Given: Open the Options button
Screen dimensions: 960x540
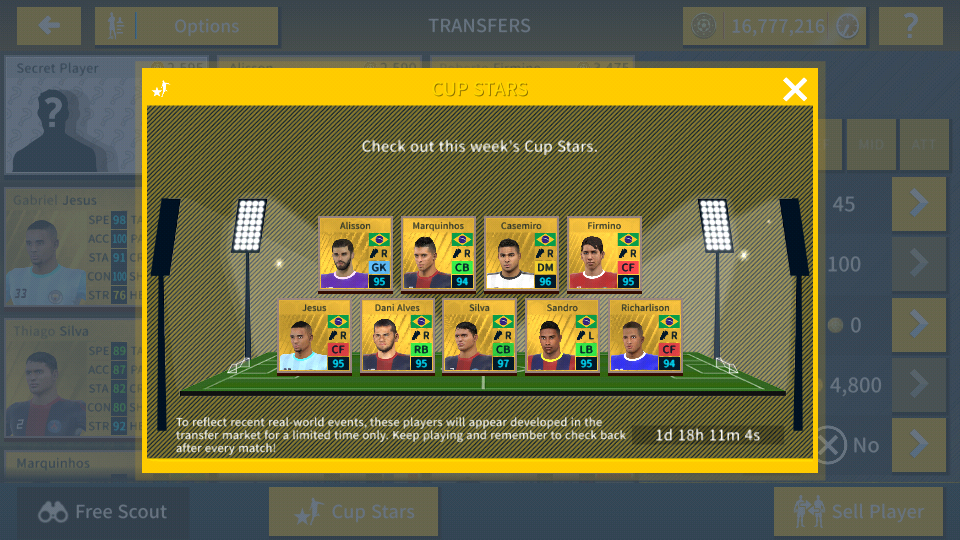Looking at the screenshot, I should (186, 26).
